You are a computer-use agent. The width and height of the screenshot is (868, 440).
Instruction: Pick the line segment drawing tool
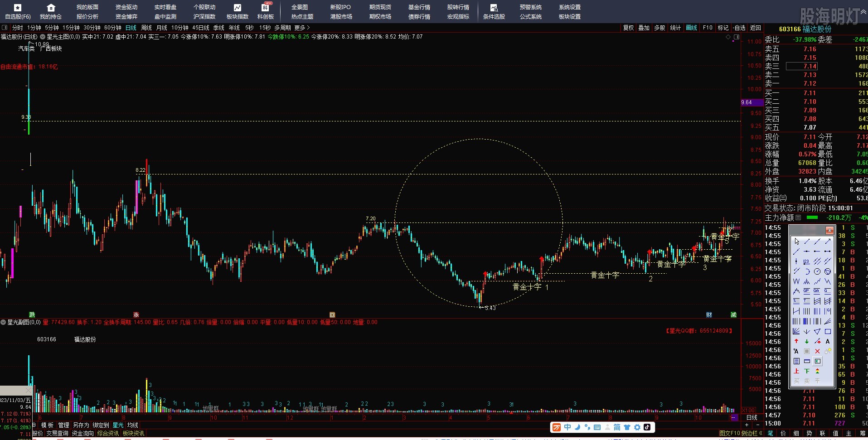tap(807, 242)
